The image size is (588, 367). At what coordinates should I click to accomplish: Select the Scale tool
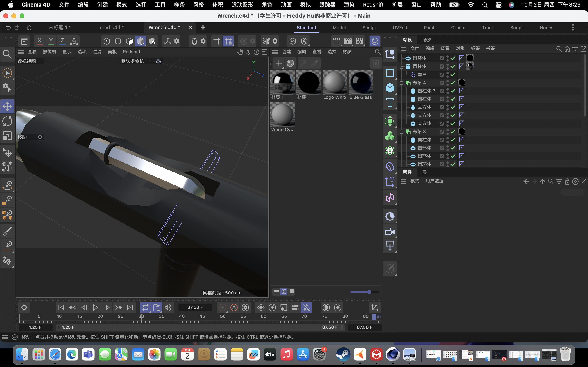tap(7, 136)
